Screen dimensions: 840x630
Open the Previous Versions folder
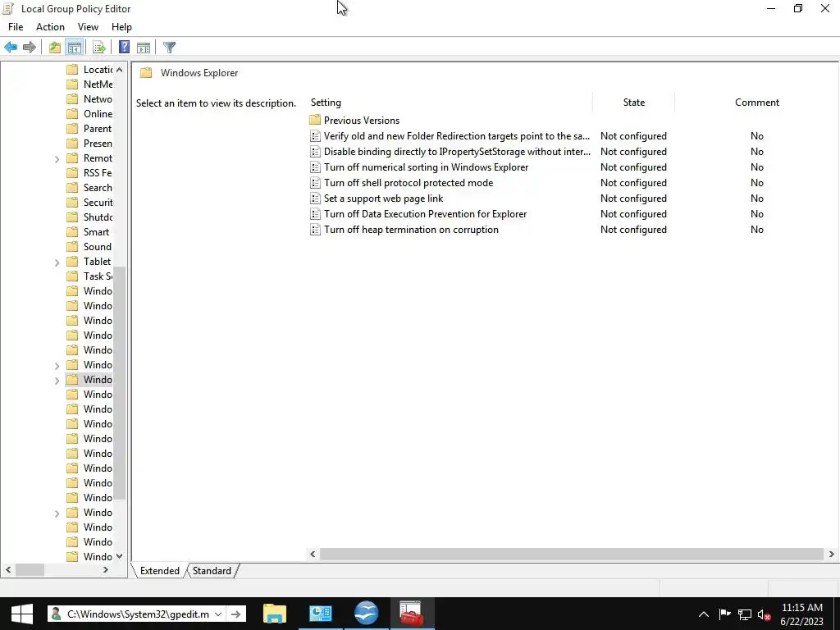pyautogui.click(x=362, y=121)
